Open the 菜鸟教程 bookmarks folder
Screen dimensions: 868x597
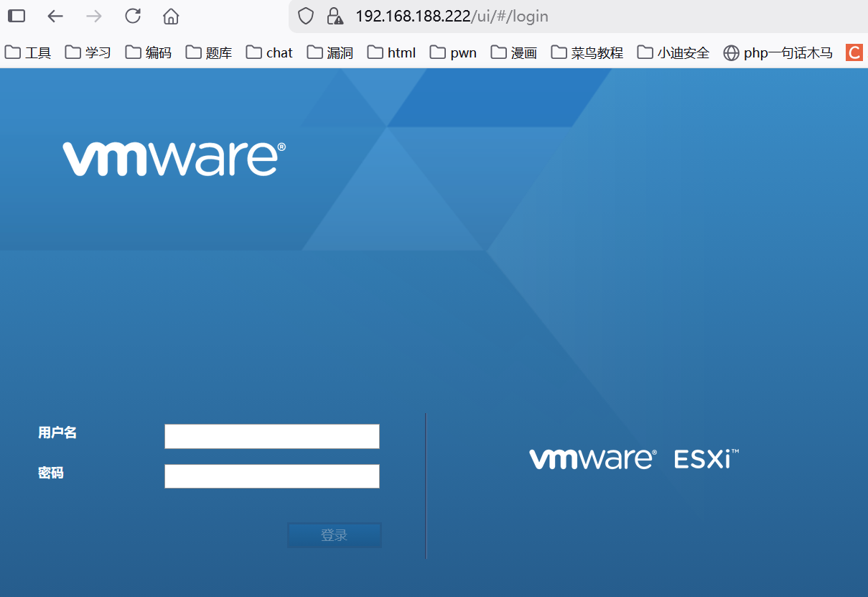pyautogui.click(x=587, y=52)
